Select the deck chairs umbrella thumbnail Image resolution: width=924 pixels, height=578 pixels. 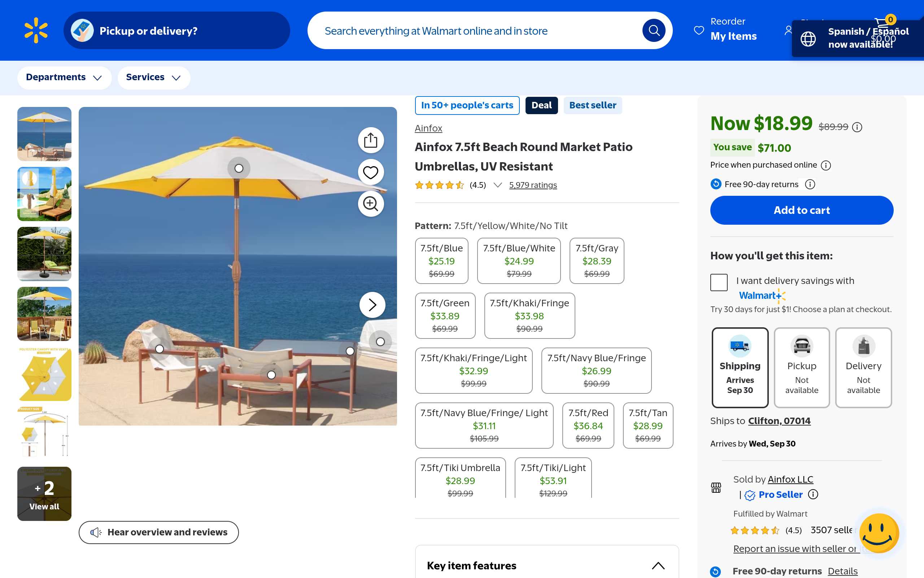[44, 314]
